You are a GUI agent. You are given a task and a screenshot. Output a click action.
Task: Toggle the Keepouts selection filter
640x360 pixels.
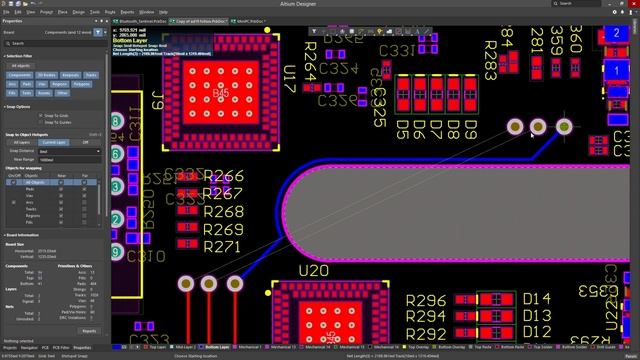(70, 75)
